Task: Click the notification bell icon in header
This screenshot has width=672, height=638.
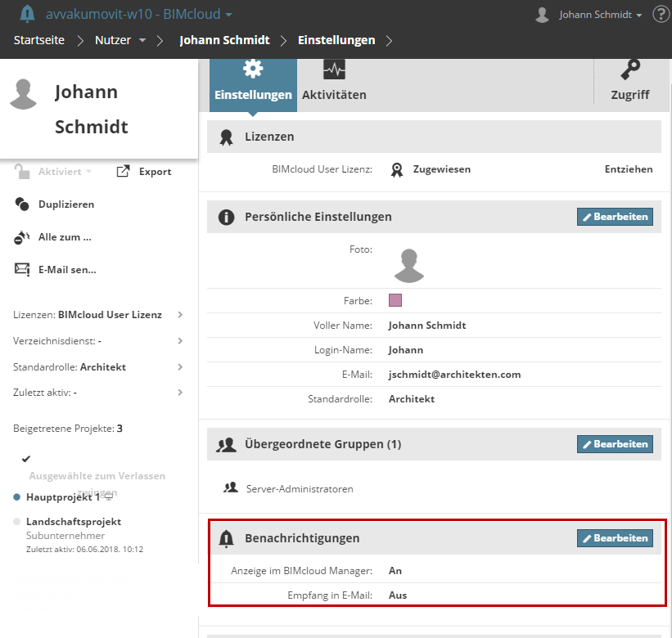Action: (28, 14)
